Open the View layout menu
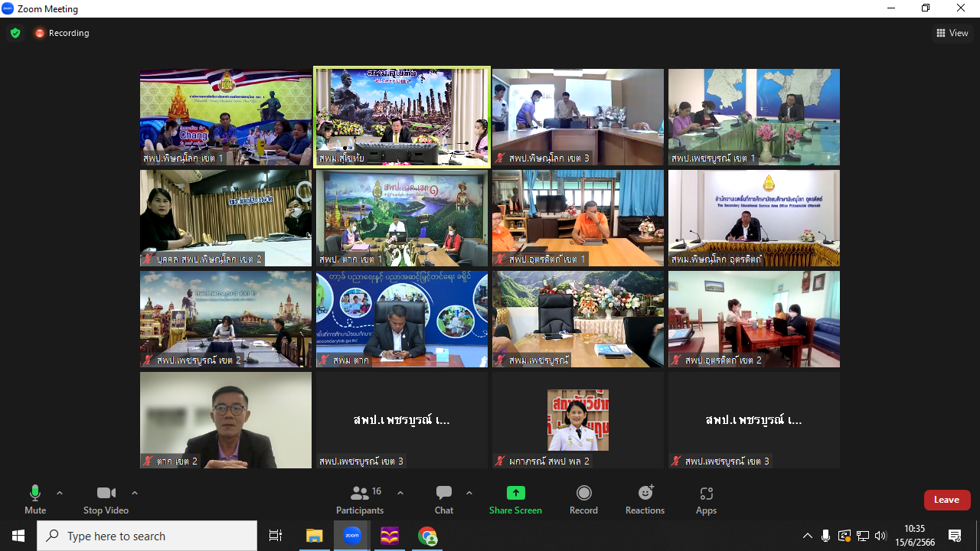The height and width of the screenshot is (551, 980). click(x=952, y=33)
